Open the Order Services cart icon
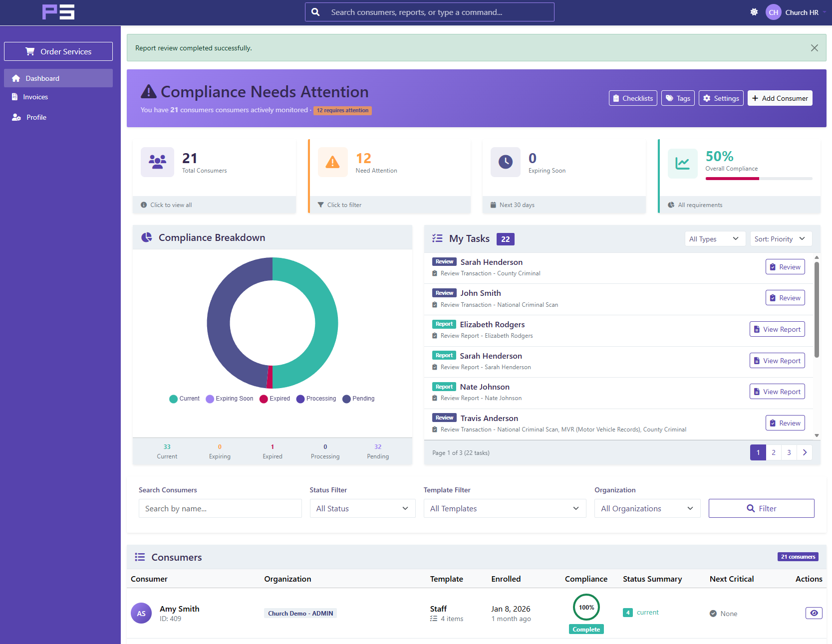 tap(30, 51)
